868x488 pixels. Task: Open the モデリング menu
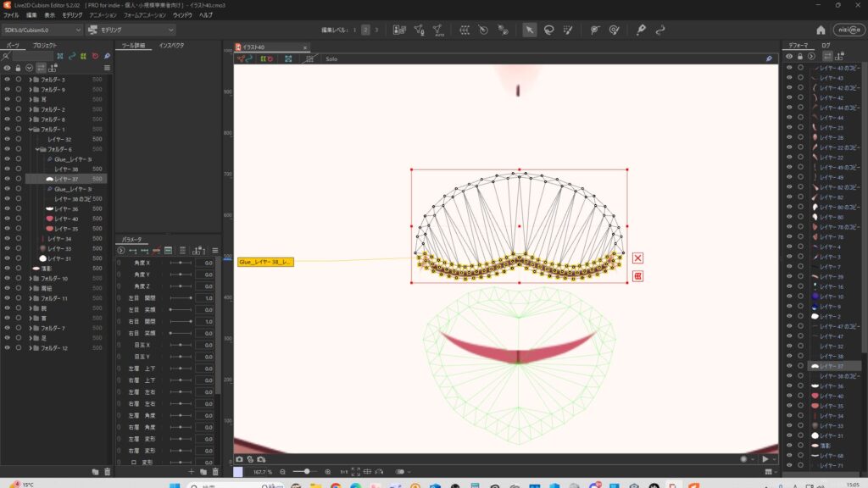click(72, 15)
